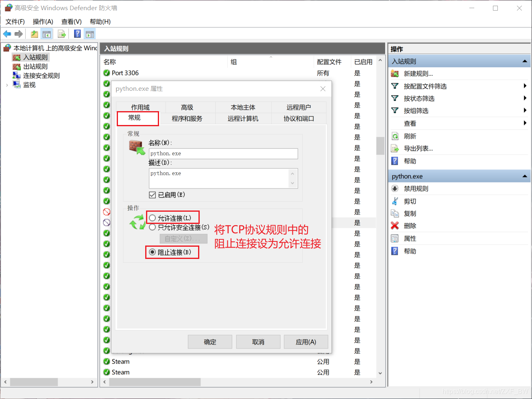The image size is (532, 399).
Task: Switch to the 远程用户 tab
Action: tap(299, 107)
